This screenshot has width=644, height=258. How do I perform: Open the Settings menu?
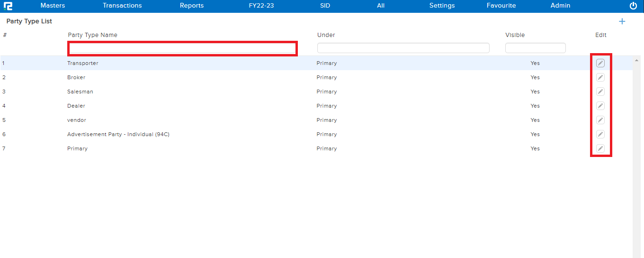(x=442, y=6)
